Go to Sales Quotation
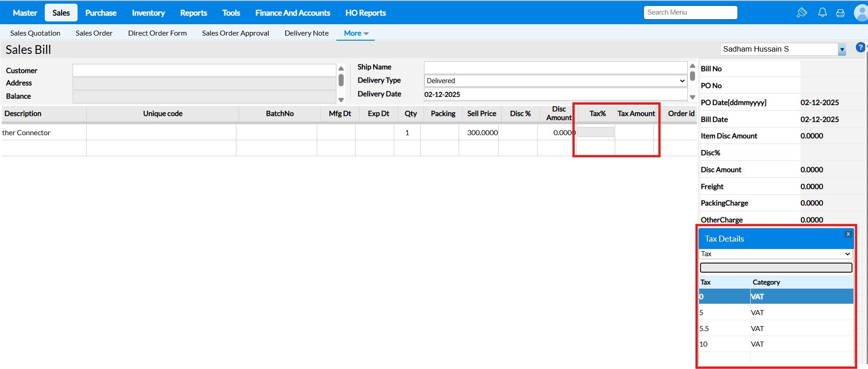 (35, 33)
